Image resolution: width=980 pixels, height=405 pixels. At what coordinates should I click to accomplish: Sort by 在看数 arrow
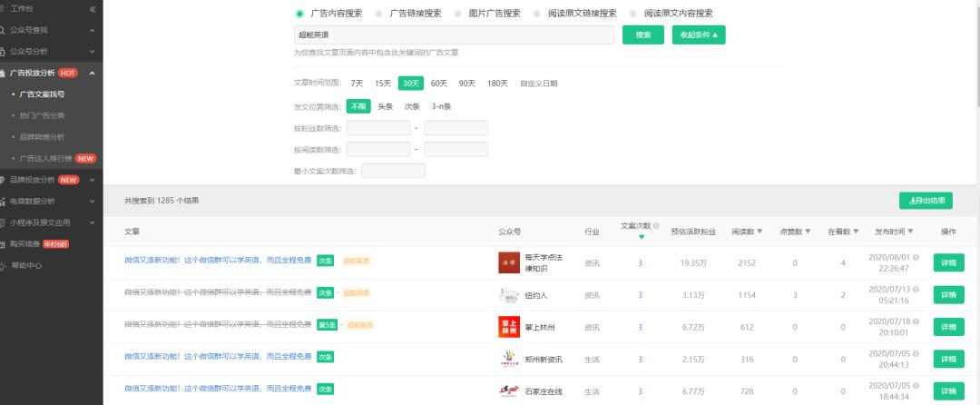pos(856,232)
